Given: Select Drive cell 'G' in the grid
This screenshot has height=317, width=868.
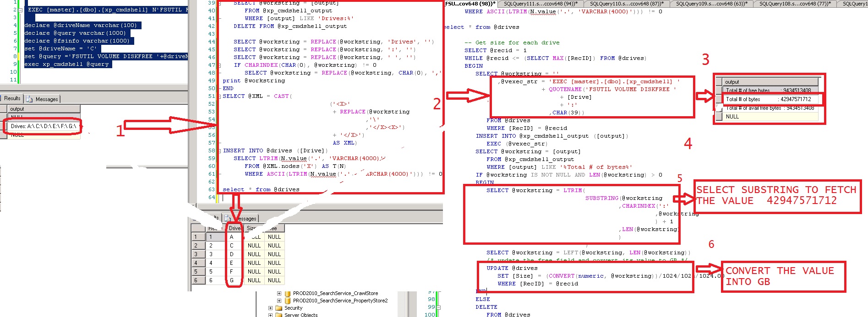Looking at the screenshot, I should tap(235, 280).
